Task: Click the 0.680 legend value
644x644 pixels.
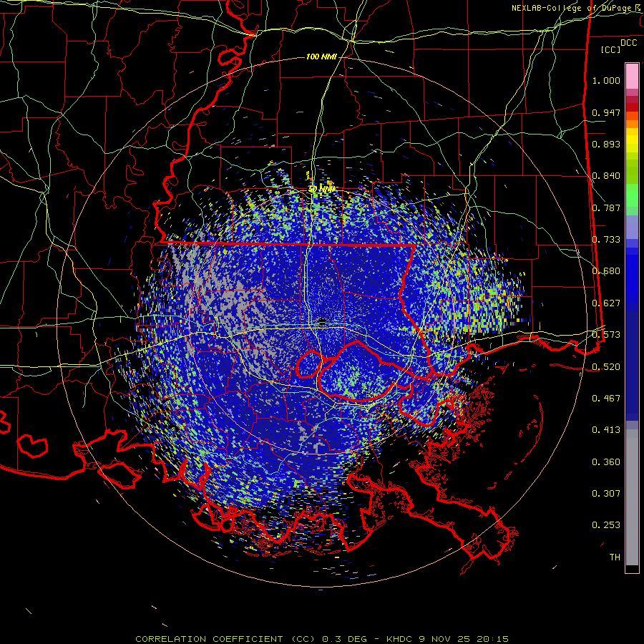Action: pyautogui.click(x=606, y=271)
